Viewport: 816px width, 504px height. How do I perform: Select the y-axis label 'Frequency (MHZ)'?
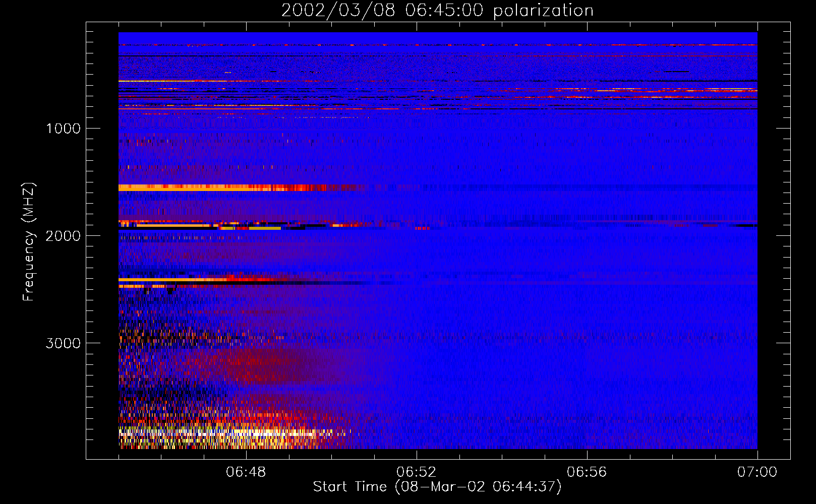[29, 242]
